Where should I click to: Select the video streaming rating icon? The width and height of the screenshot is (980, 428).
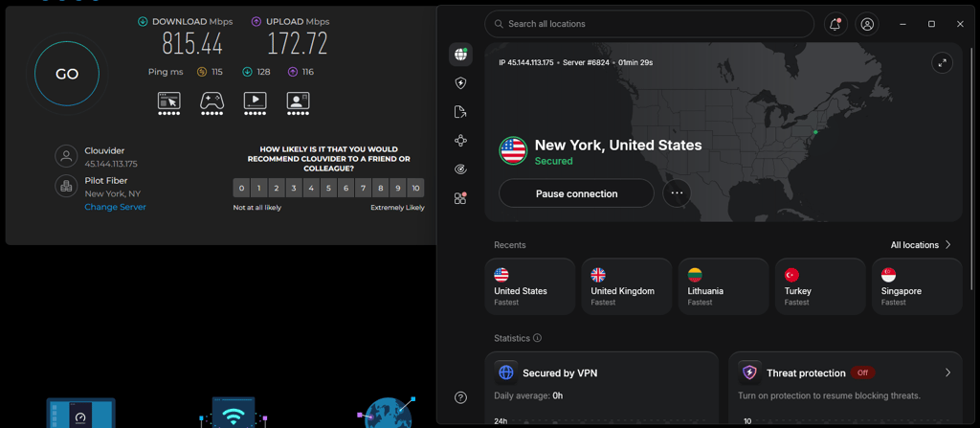pyautogui.click(x=255, y=101)
